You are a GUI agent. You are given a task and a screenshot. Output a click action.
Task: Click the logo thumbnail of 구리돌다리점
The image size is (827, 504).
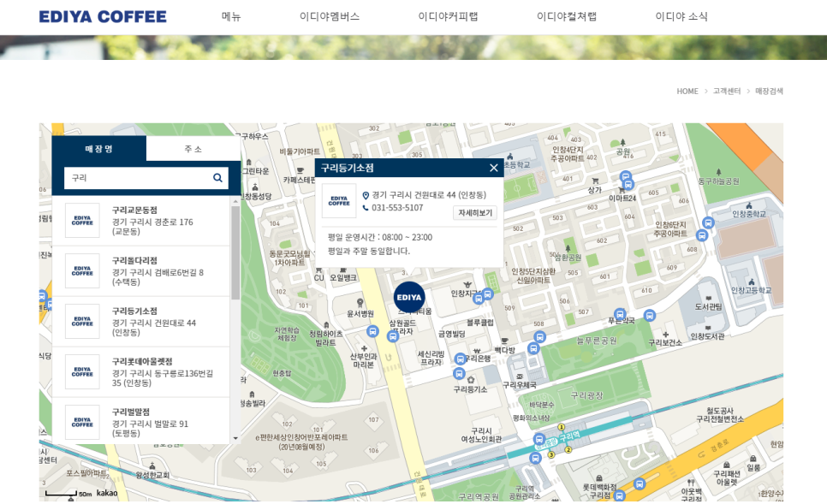82,271
